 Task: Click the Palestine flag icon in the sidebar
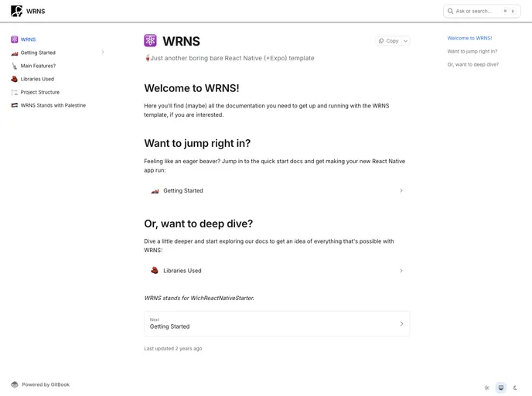[15, 105]
